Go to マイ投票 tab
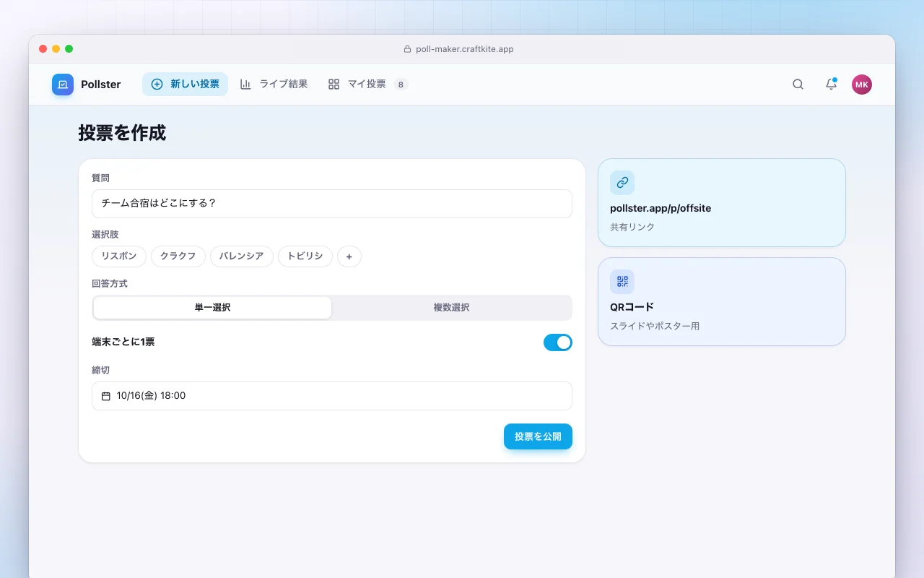 [368, 85]
